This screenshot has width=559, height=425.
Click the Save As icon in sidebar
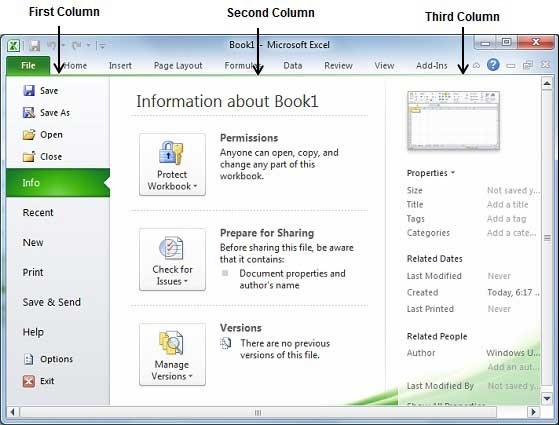(29, 113)
